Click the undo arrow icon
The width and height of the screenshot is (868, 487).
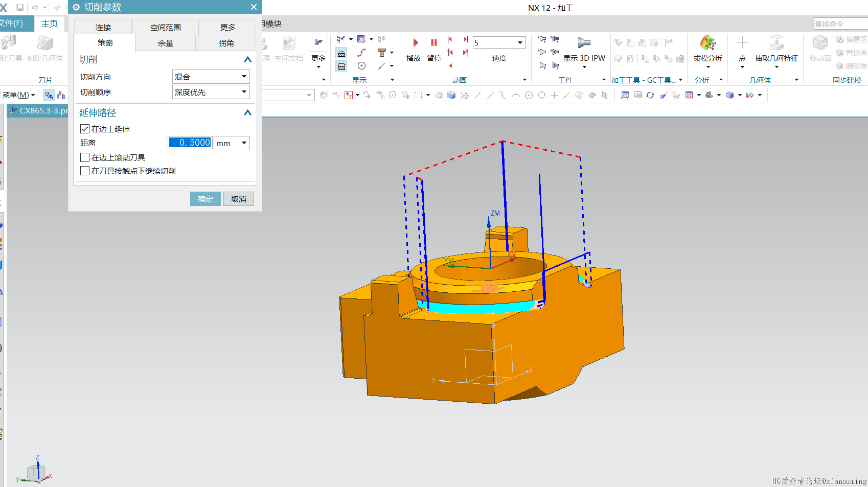pyautogui.click(x=35, y=8)
